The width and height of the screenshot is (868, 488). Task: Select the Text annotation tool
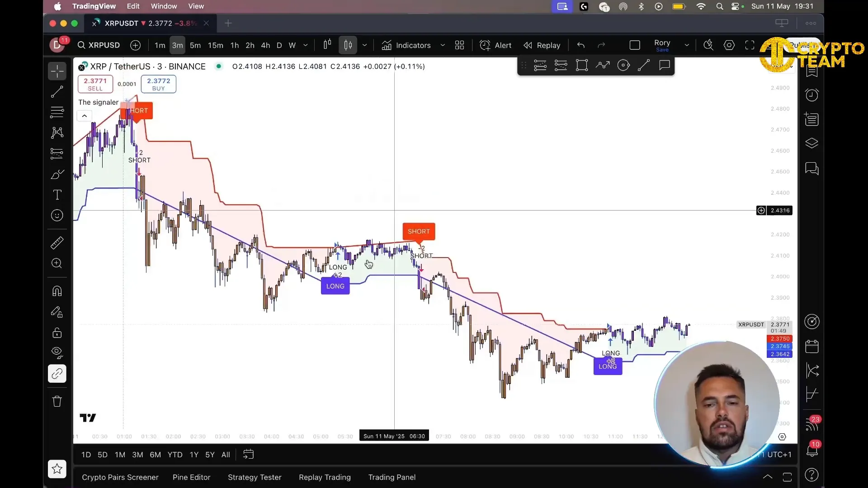tap(57, 195)
